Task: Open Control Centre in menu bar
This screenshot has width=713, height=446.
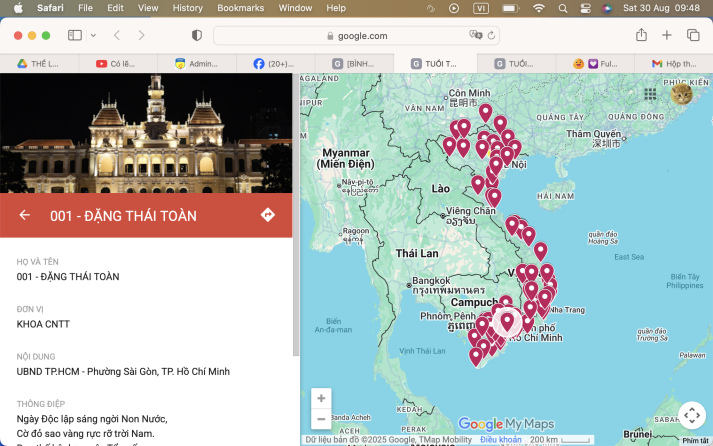Action: [x=586, y=8]
